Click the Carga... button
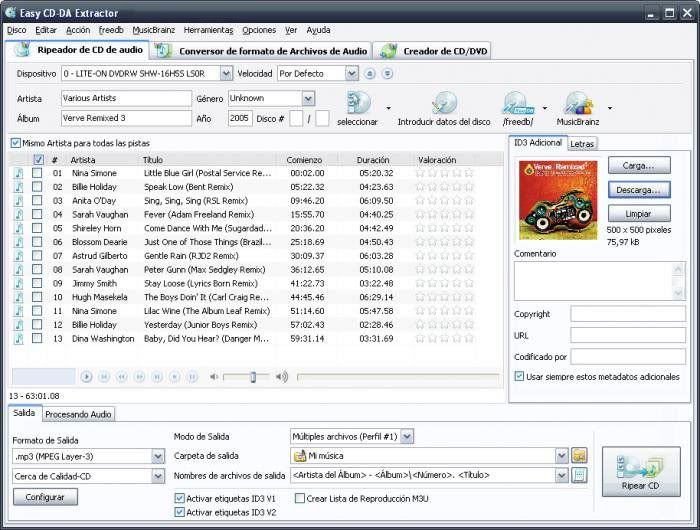The height and width of the screenshot is (530, 700). [x=639, y=165]
